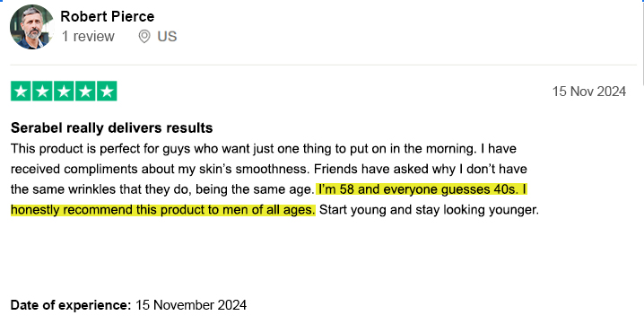This screenshot has height=324, width=644.
Task: Click the 15 Nov 2024 review date
Action: point(589,92)
